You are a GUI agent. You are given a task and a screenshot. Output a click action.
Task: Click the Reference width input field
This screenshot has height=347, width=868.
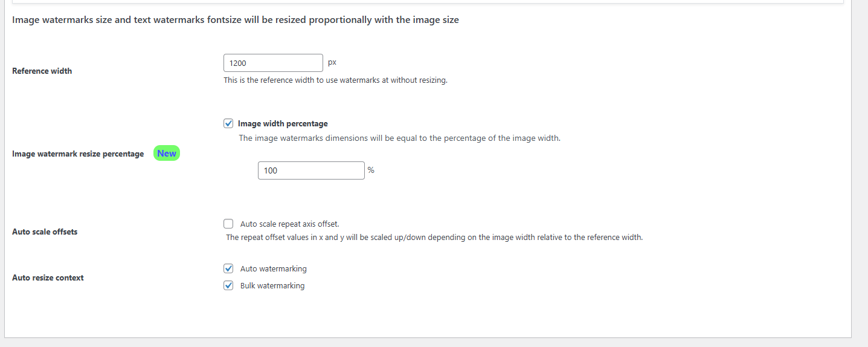click(x=273, y=63)
